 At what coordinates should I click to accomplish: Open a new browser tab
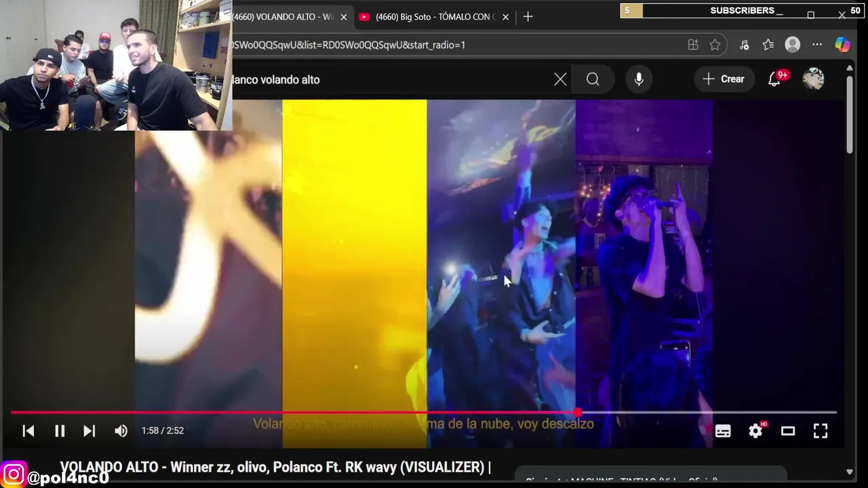pyautogui.click(x=528, y=17)
